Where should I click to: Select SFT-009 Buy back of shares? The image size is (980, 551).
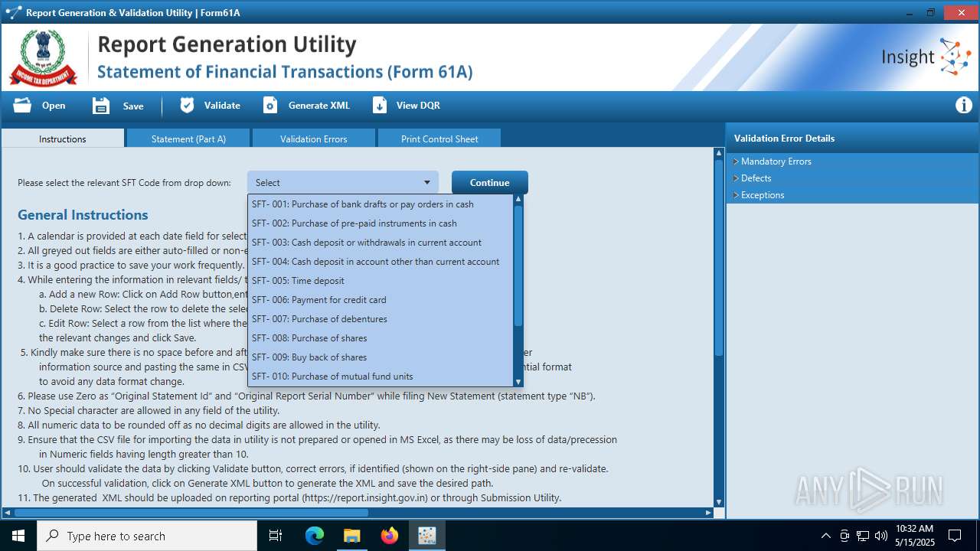click(381, 357)
